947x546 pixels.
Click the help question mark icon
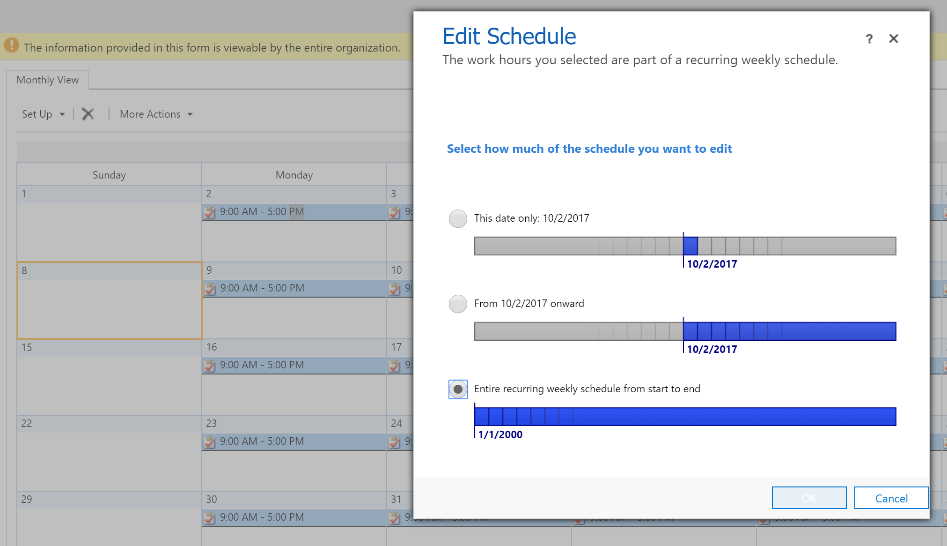pos(869,39)
